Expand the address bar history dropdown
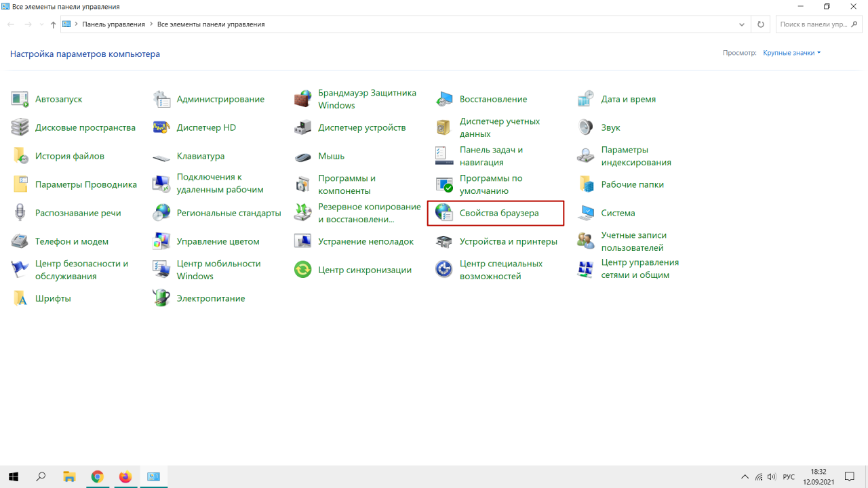The image size is (868, 488). tap(742, 24)
